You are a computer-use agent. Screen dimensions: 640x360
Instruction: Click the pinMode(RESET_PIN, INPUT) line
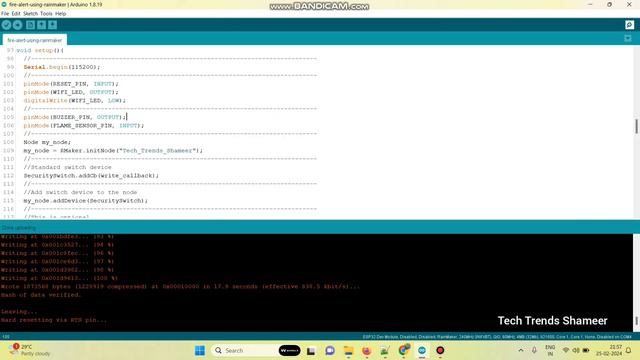click(71, 84)
